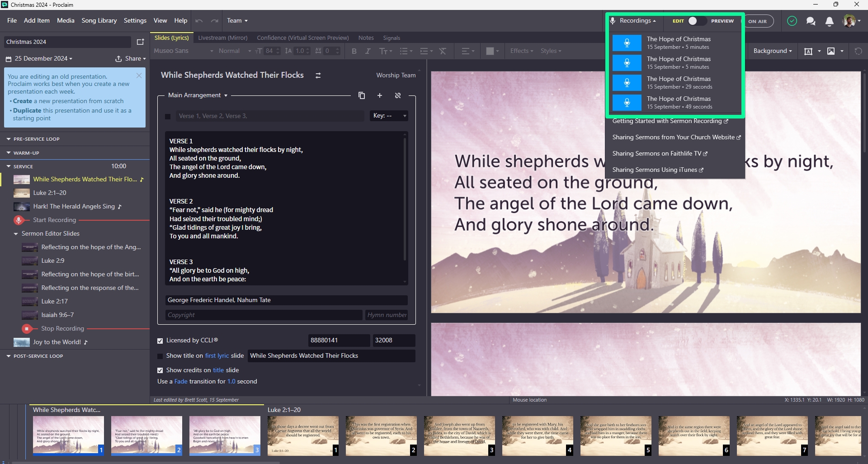
Task: Open the team chat bubbles icon
Action: tap(811, 21)
